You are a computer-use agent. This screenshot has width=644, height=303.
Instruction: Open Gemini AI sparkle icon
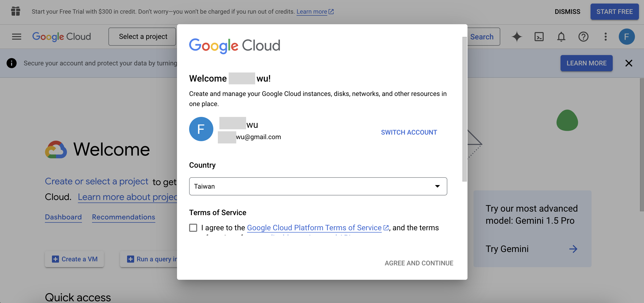(x=517, y=37)
